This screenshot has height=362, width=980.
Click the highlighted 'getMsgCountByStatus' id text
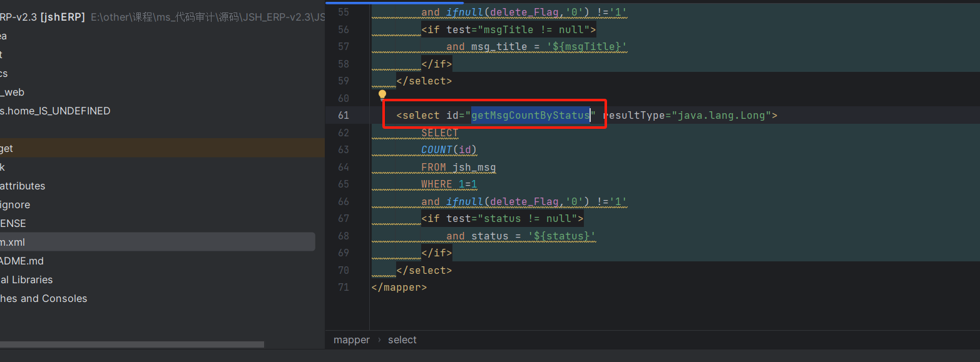click(531, 115)
